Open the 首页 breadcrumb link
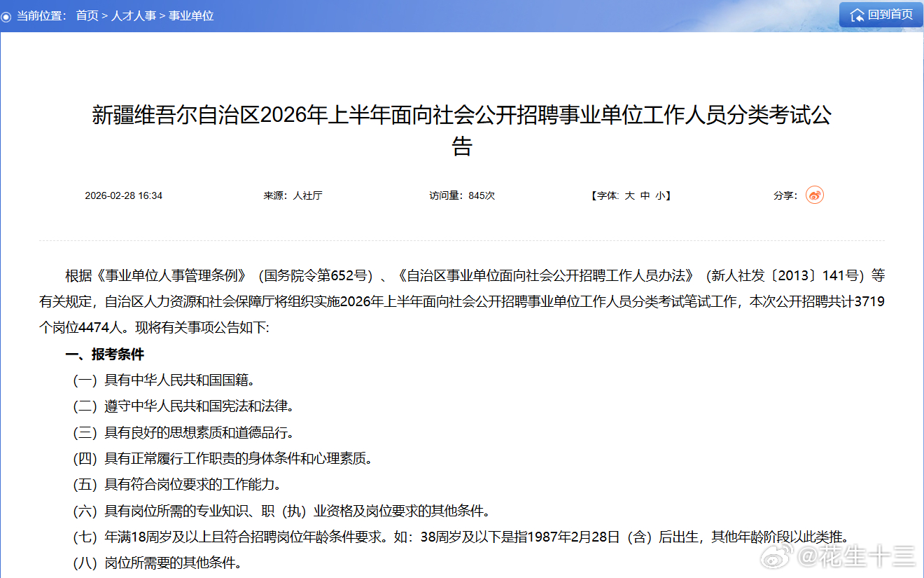This screenshot has width=924, height=578. [87, 15]
